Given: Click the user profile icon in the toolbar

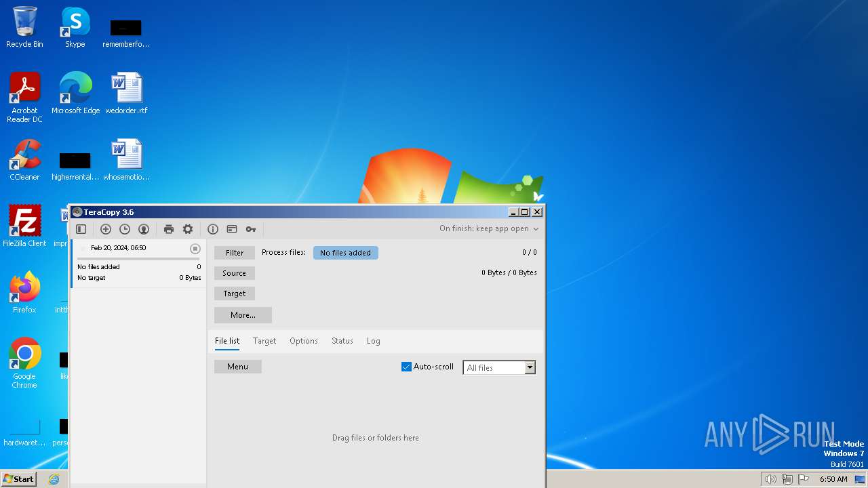Looking at the screenshot, I should pos(144,229).
